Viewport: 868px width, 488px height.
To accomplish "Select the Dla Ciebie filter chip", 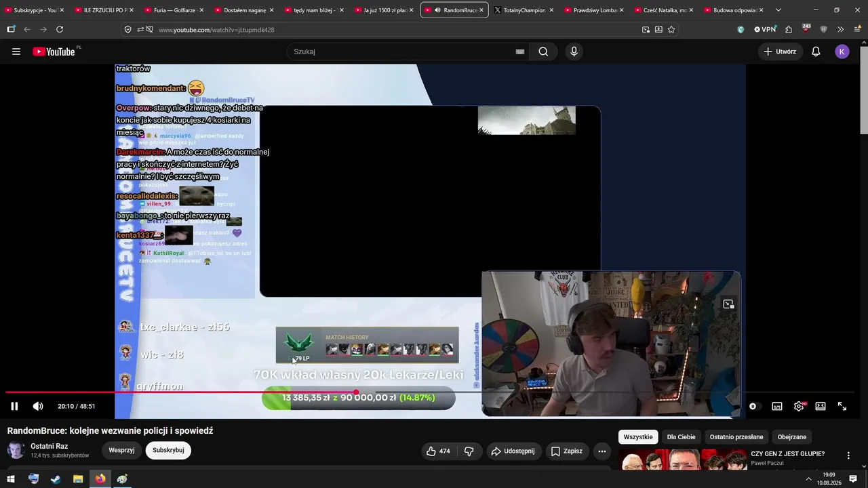I will coord(681,437).
